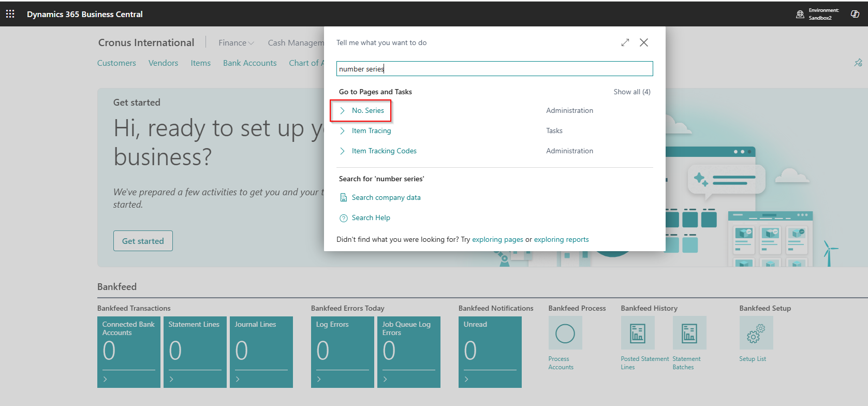Open the app launcher waffle icon
Screen dimensions: 868x406
10,14
